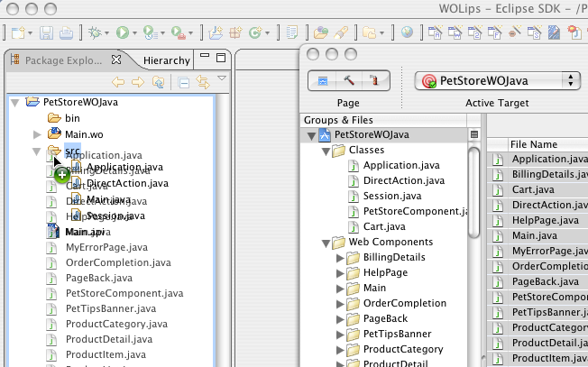Toggle Link with Editor in Package Explorer
This screenshot has height=367, width=588.
(203, 82)
